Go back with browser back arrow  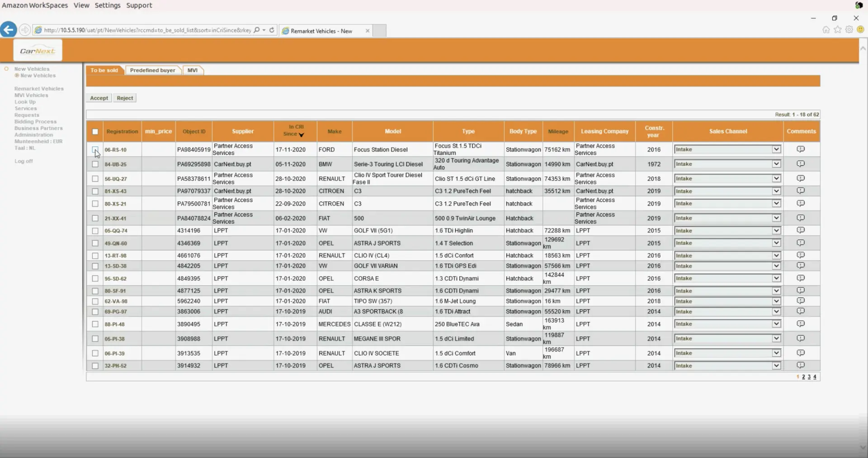pos(8,30)
